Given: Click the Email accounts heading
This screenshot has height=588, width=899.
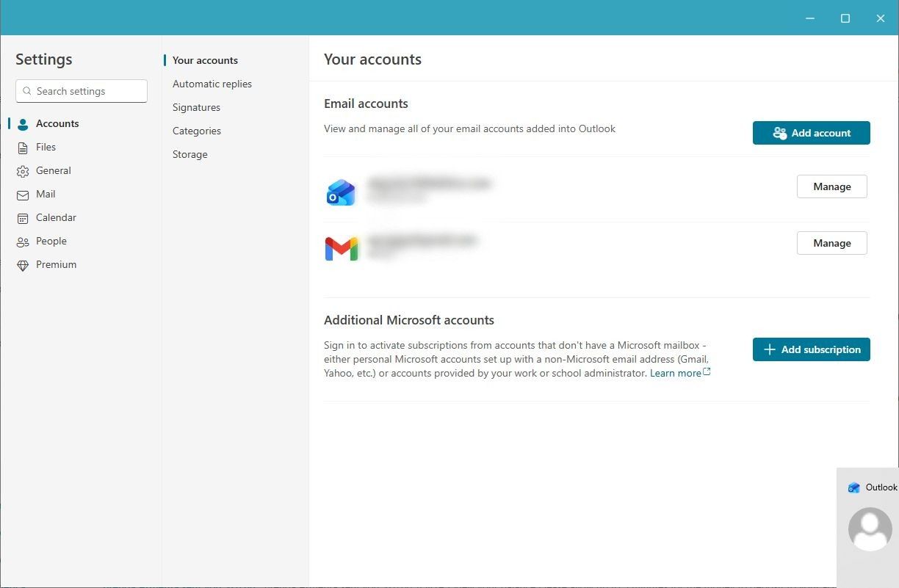Looking at the screenshot, I should [366, 104].
